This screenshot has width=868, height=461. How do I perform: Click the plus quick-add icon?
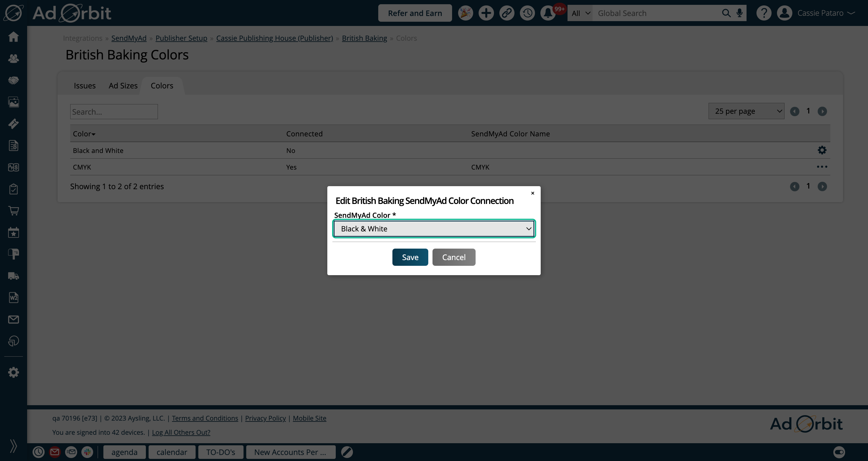486,13
